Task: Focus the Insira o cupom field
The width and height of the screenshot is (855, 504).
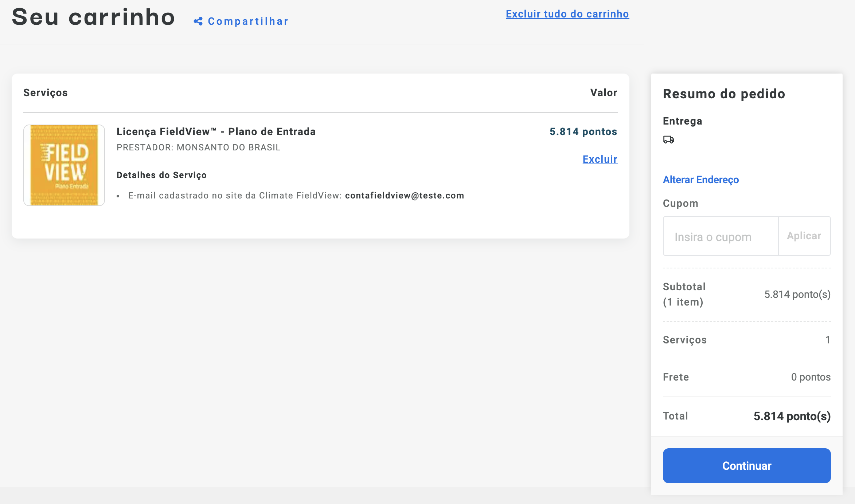Action: coord(720,236)
